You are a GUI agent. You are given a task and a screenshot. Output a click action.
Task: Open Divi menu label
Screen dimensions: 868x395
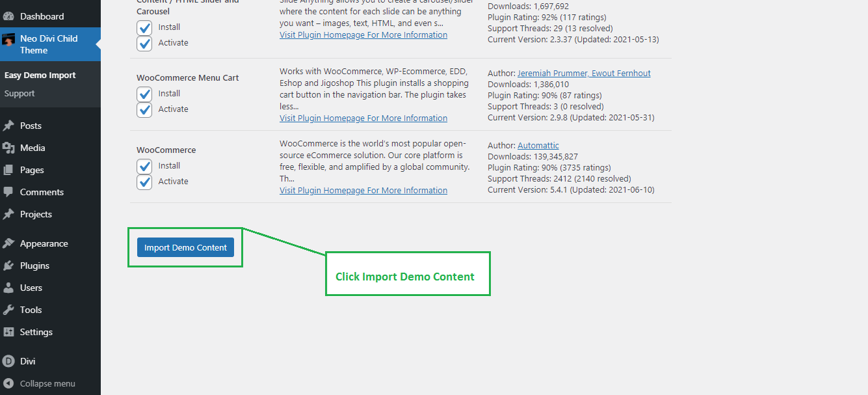[28, 361]
